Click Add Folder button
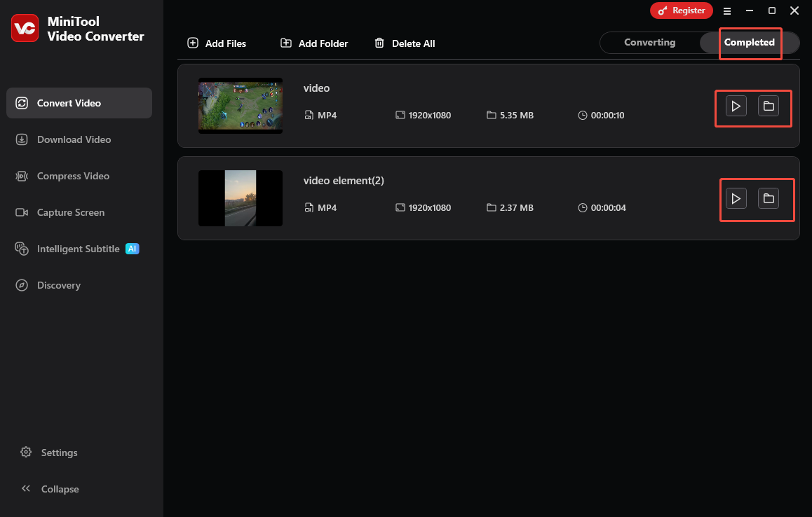 [314, 43]
